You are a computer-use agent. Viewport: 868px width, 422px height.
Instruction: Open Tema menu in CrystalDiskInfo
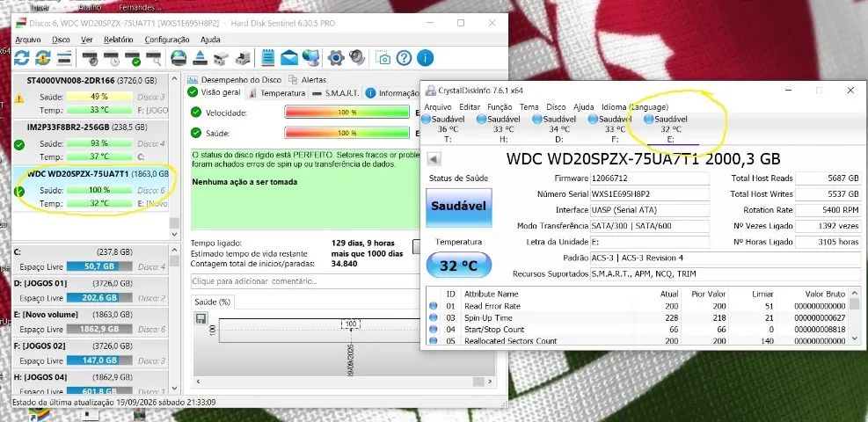click(x=529, y=106)
